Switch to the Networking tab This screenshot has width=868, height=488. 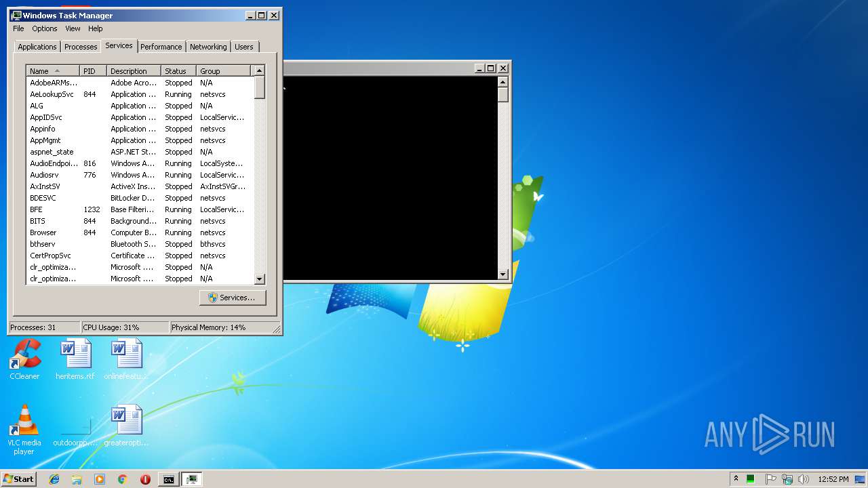(208, 47)
